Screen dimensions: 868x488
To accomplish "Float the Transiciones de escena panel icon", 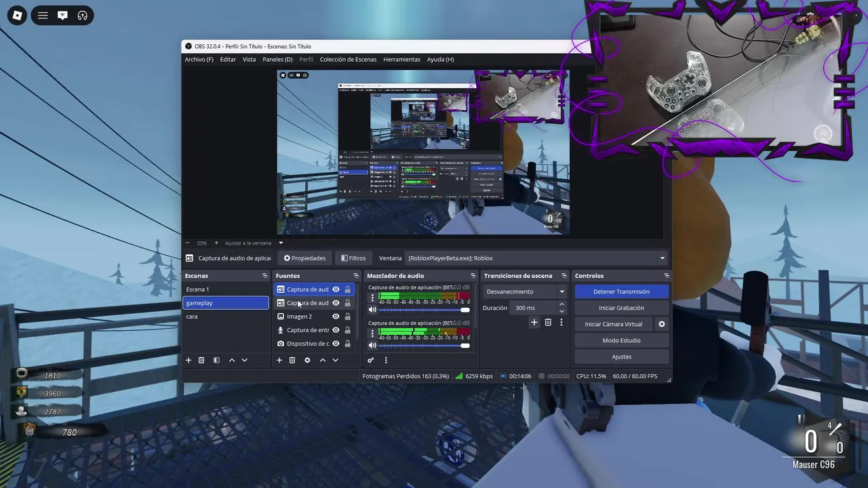I will click(564, 276).
